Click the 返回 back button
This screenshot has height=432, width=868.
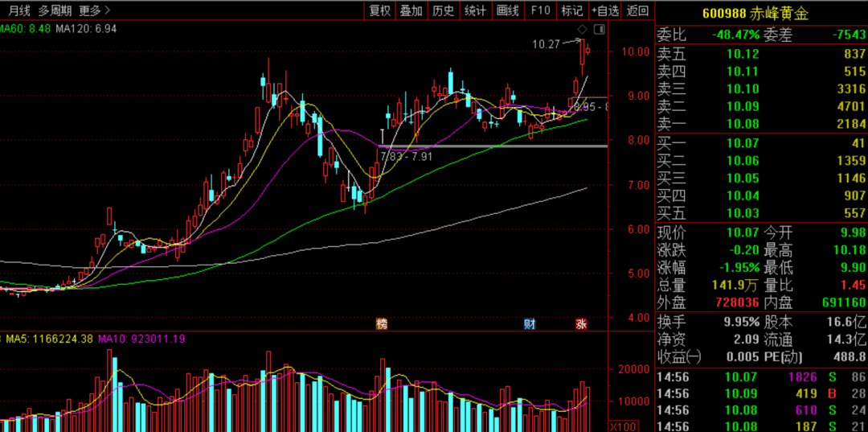click(x=637, y=10)
